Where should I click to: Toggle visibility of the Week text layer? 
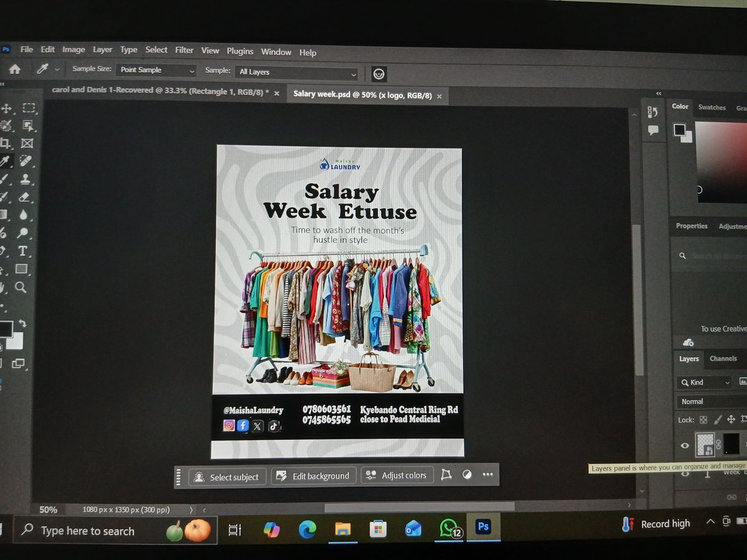coord(685,474)
